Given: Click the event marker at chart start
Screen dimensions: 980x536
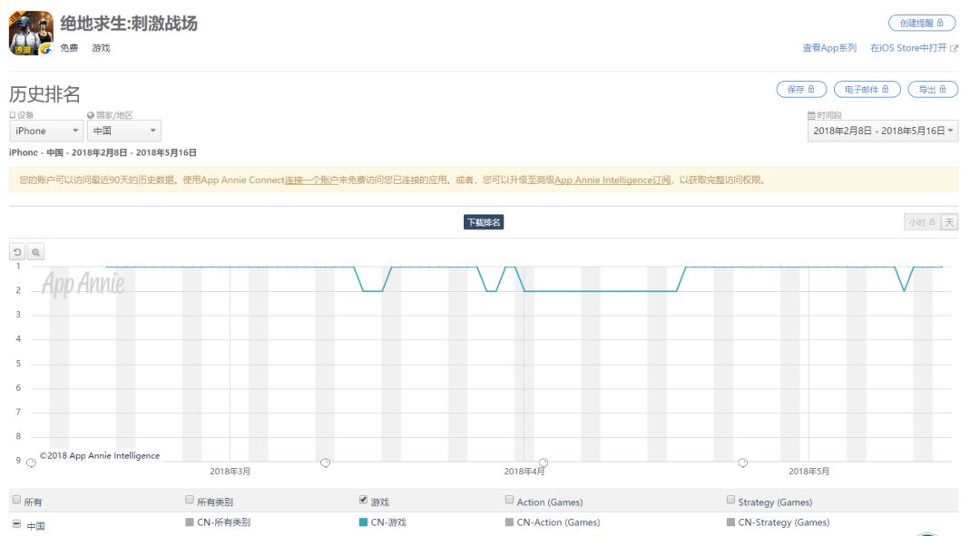Looking at the screenshot, I should (31, 463).
